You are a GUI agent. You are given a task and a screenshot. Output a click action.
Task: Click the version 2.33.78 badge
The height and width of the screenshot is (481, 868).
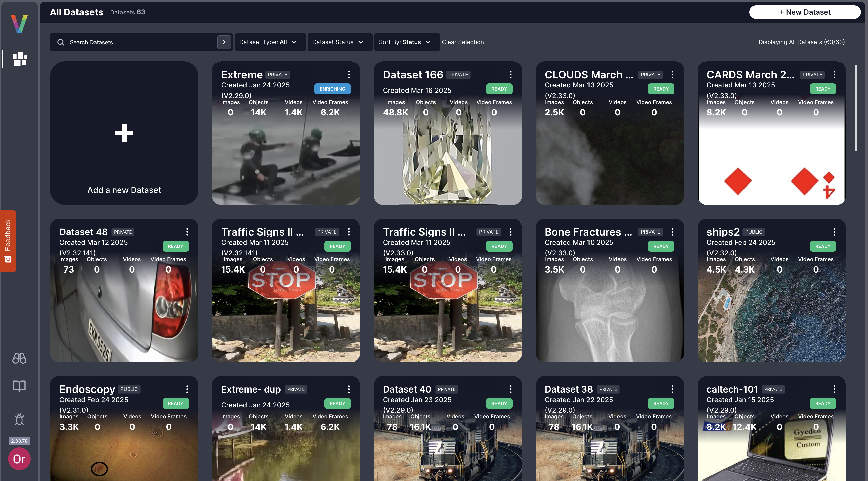point(19,441)
